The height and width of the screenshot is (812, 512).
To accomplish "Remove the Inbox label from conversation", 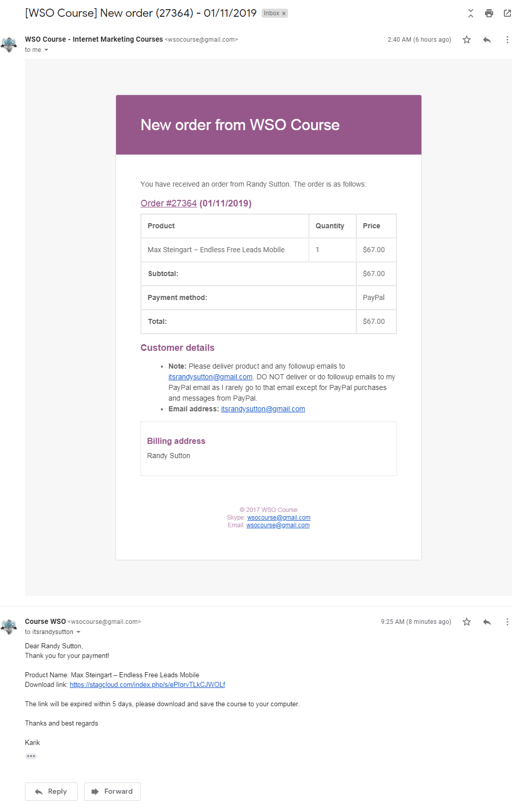I will click(284, 14).
